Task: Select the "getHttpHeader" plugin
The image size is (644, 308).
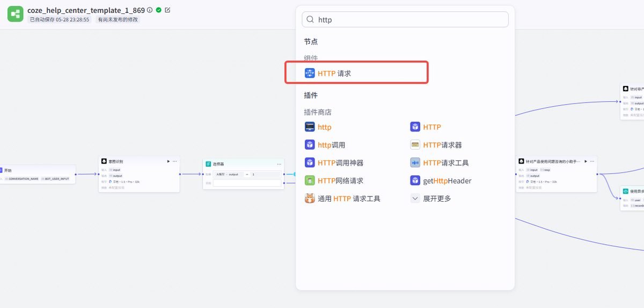Action: tap(447, 181)
